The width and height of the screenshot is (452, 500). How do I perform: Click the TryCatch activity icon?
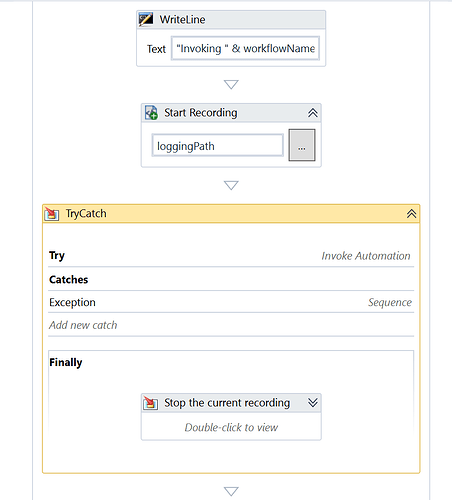[52, 214]
